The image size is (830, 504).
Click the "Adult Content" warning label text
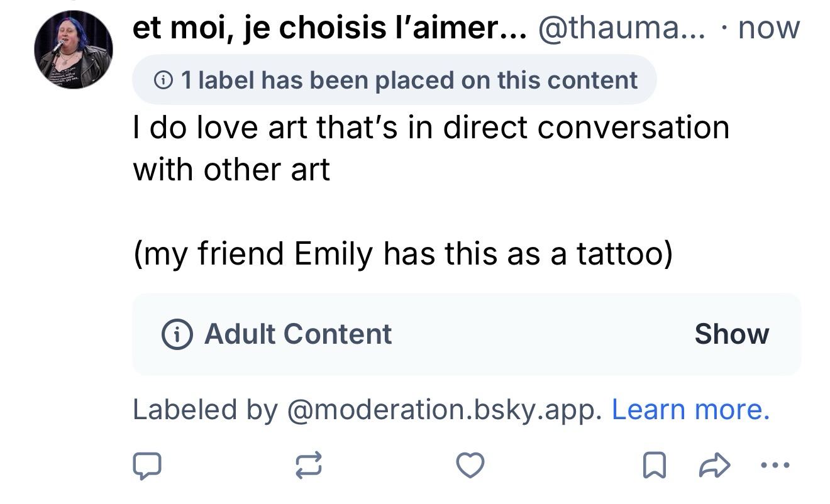(297, 334)
